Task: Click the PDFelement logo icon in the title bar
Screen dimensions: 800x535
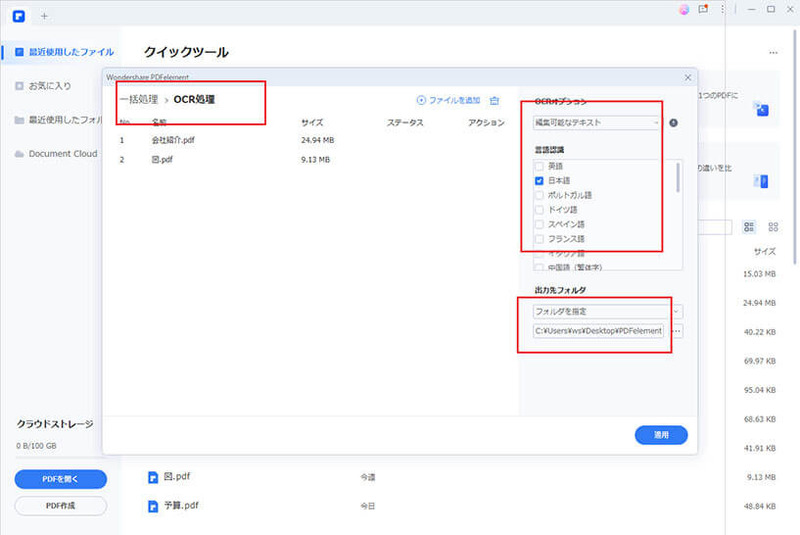Action: (x=19, y=16)
